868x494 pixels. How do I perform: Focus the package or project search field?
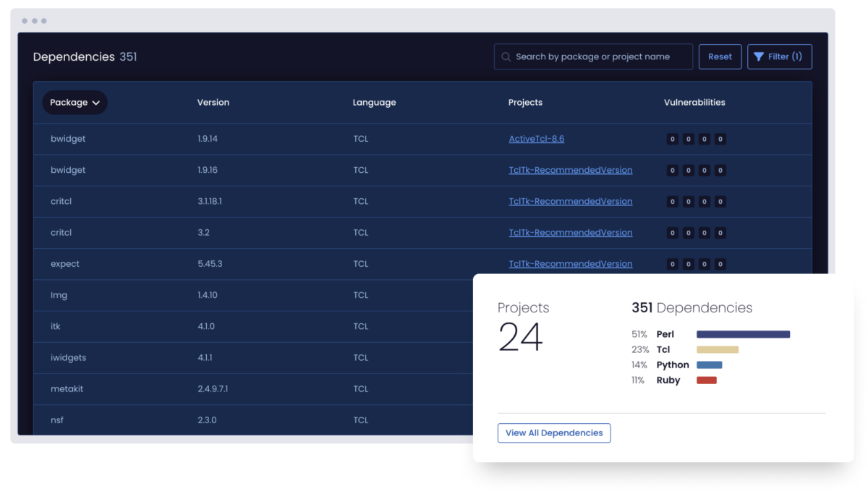coord(599,57)
